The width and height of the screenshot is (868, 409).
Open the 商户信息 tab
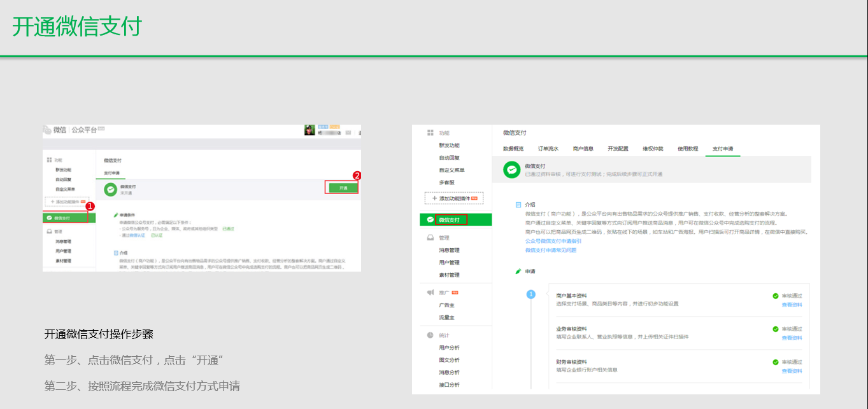(583, 149)
